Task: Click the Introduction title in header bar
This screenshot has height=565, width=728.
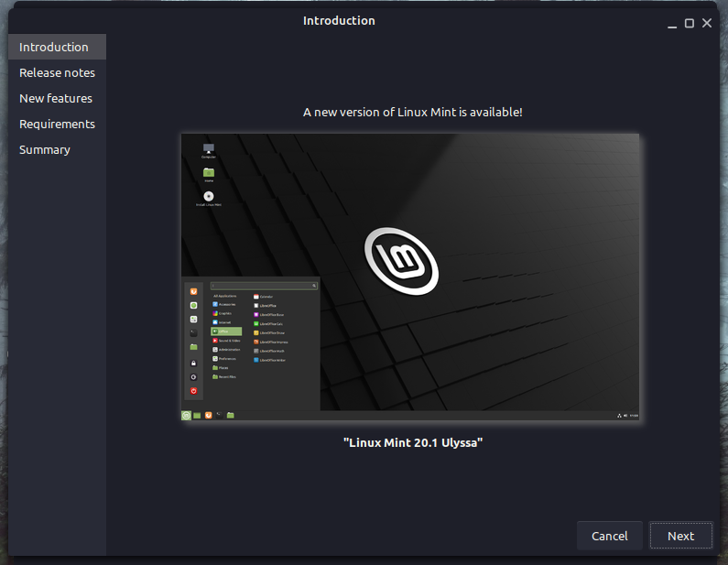Action: (x=339, y=20)
